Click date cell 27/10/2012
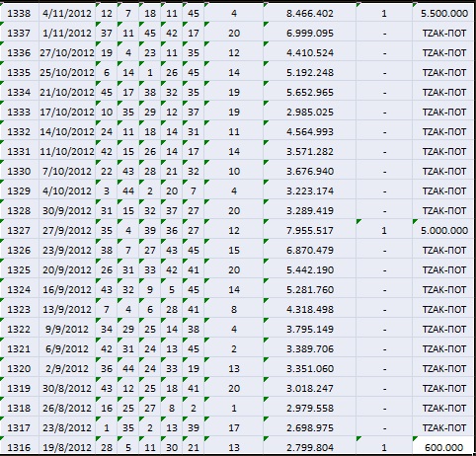 pyautogui.click(x=67, y=53)
